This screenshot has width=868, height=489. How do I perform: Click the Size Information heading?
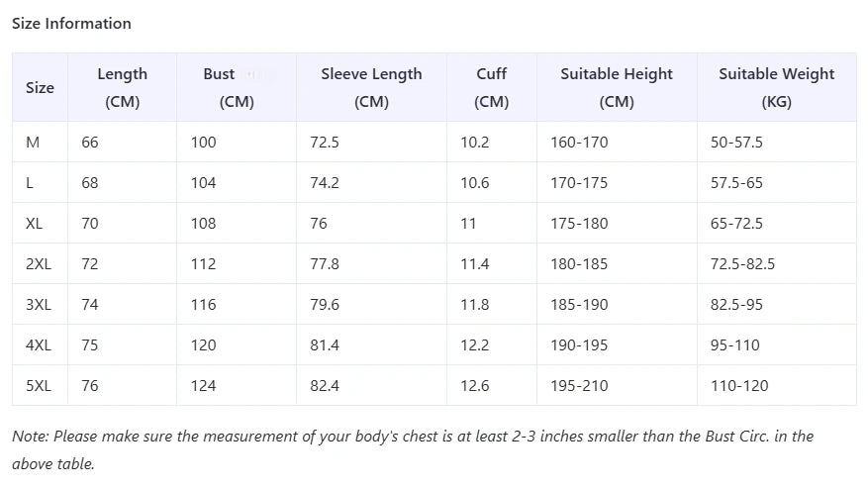(x=71, y=23)
